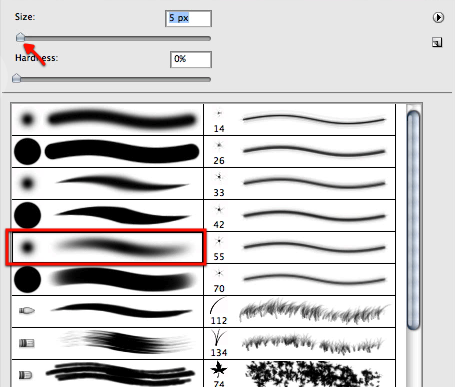Image resolution: width=455 pixels, height=387 pixels.
Task: Select the soft round tapered pressure brush
Action: (107, 183)
